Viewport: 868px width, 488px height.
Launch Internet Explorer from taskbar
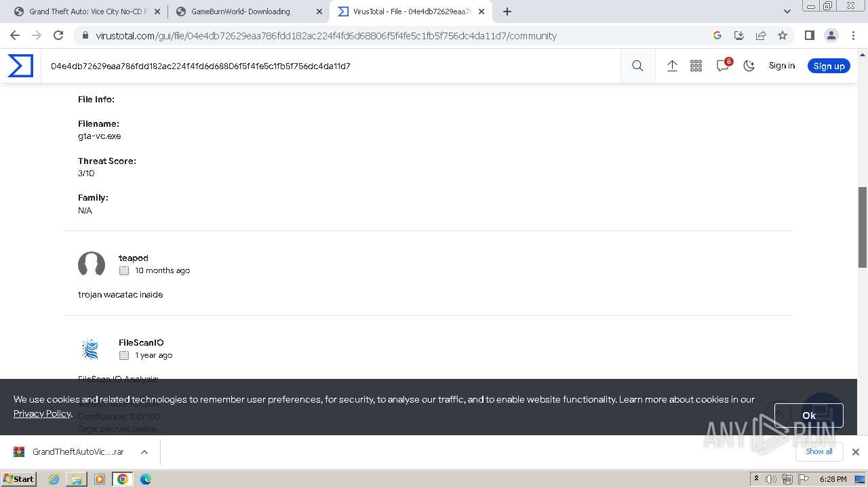coord(54,479)
